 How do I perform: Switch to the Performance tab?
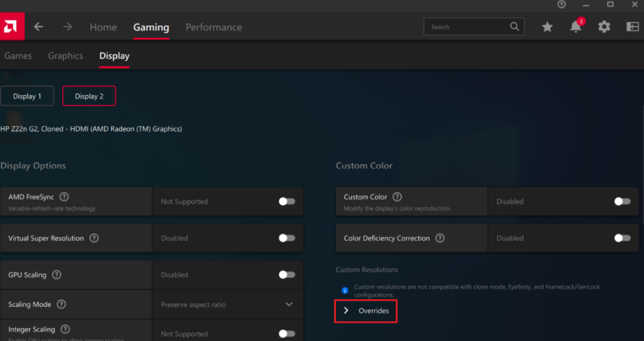tap(214, 27)
